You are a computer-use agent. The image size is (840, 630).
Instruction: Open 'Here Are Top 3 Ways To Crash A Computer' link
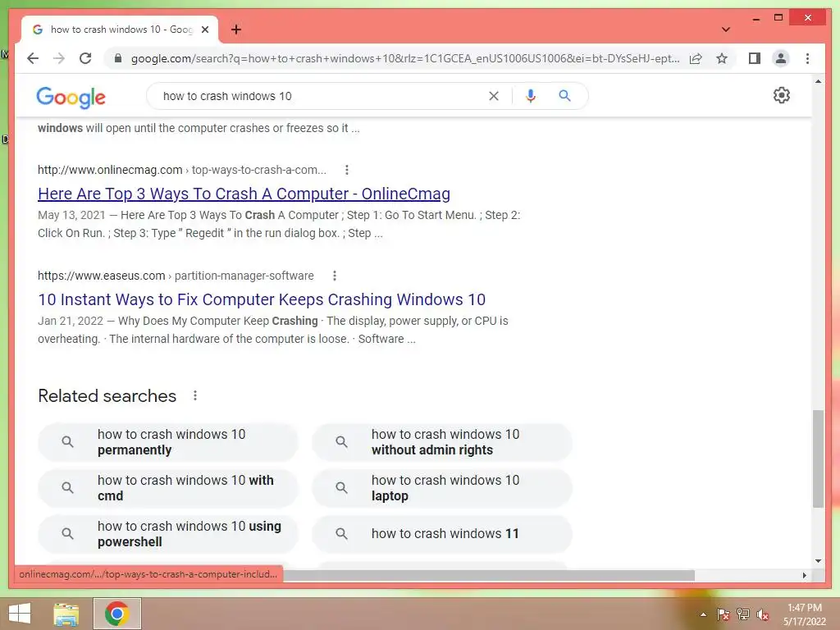(x=244, y=194)
